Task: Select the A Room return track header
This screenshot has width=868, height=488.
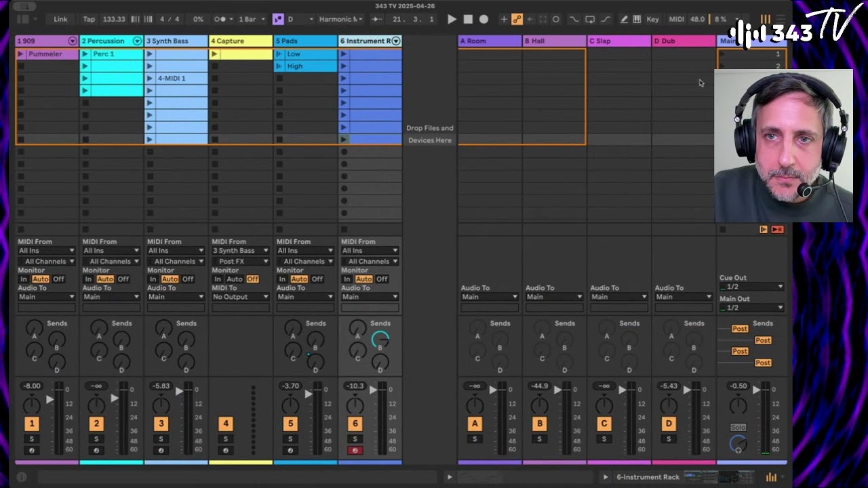Action: (x=488, y=41)
